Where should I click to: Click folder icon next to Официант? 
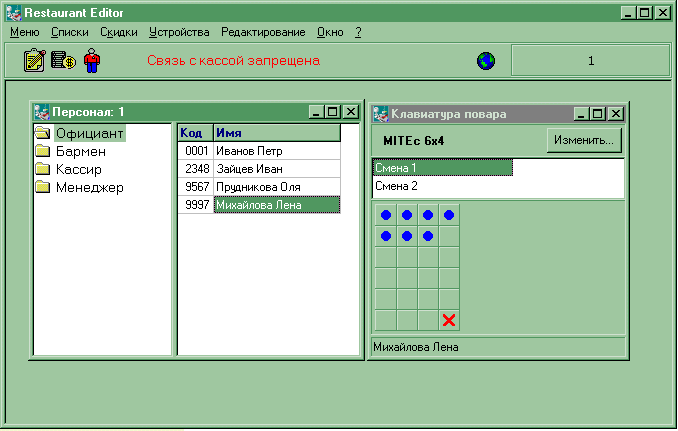tap(42, 133)
